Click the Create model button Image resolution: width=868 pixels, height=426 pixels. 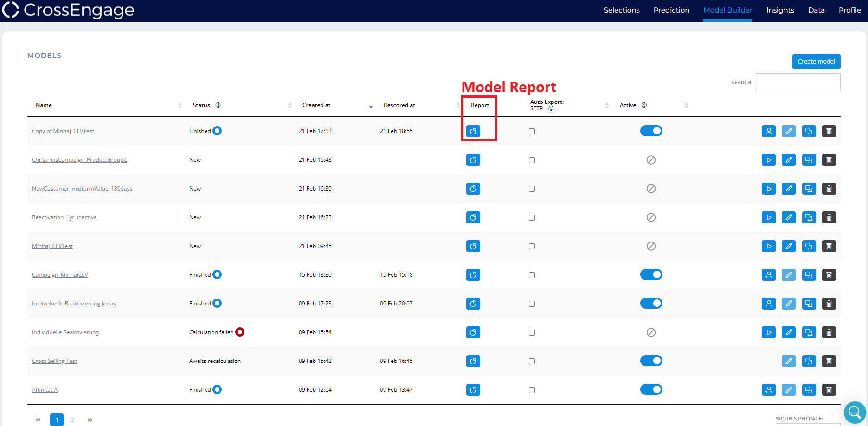816,61
